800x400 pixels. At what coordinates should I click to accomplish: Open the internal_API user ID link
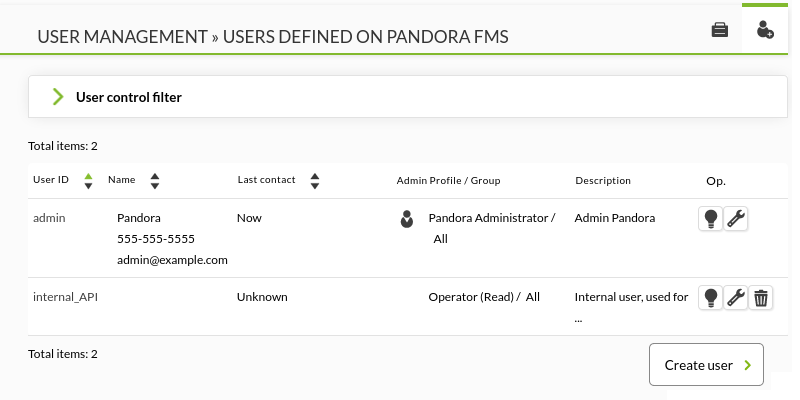click(65, 297)
